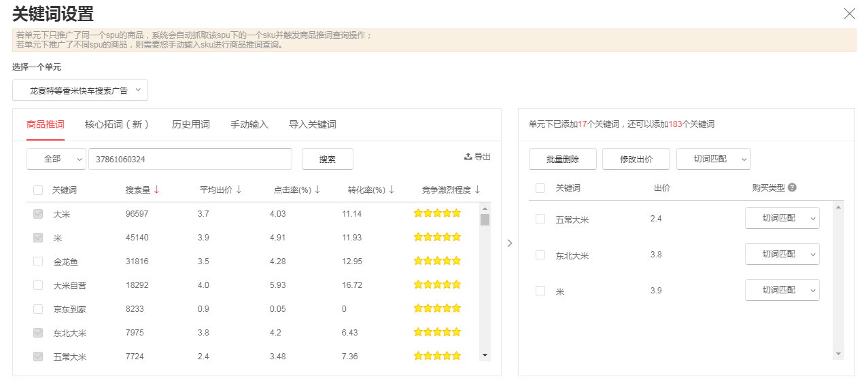Click the SKU search input field
This screenshot has height=381, width=868.
(x=190, y=159)
